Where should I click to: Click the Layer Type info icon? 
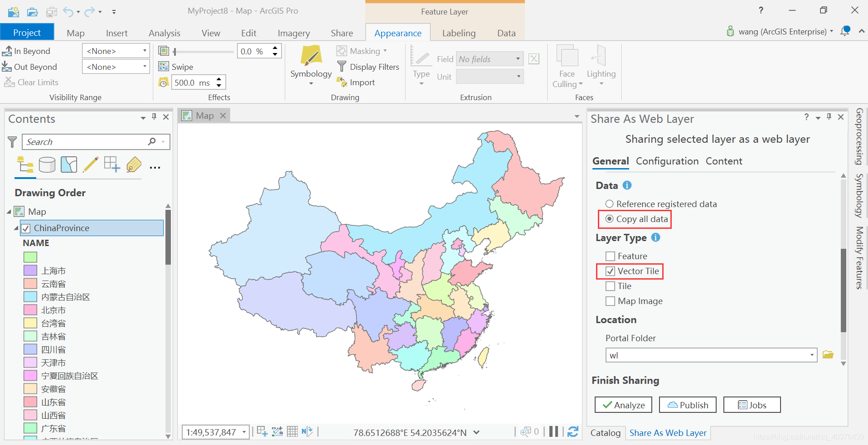tap(655, 237)
